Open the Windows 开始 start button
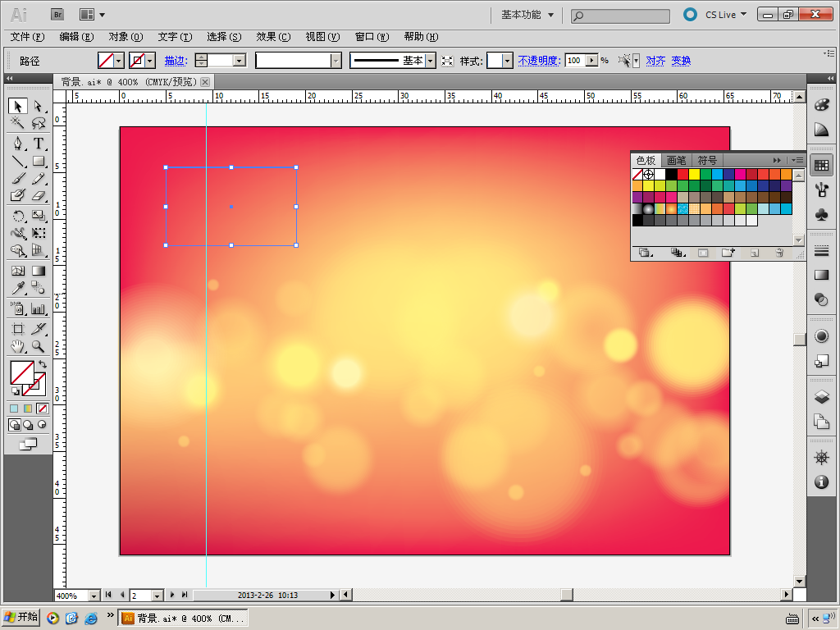This screenshot has width=840, height=630. [x=21, y=617]
